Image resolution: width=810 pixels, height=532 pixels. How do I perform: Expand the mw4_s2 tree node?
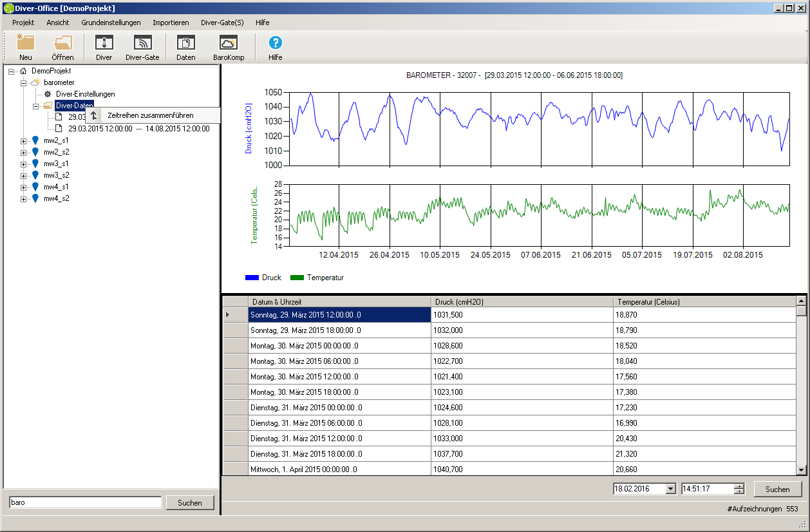point(24,199)
